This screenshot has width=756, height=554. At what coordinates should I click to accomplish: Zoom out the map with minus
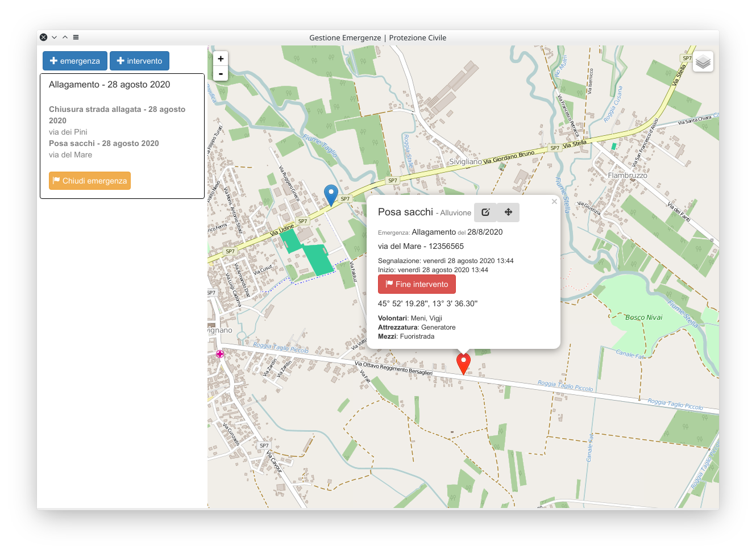221,73
